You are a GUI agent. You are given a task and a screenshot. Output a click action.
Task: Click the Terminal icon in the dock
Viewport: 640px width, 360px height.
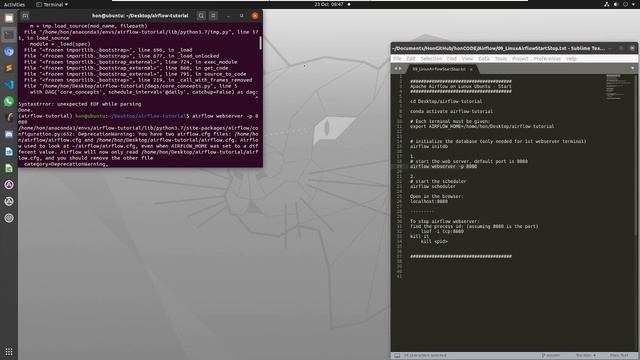[x=9, y=35]
